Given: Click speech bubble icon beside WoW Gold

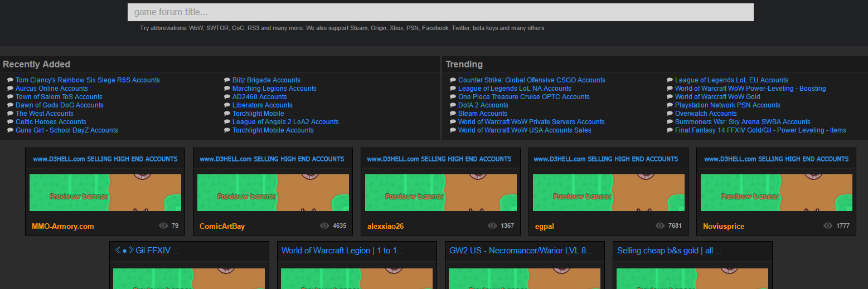Looking at the screenshot, I should [670, 97].
